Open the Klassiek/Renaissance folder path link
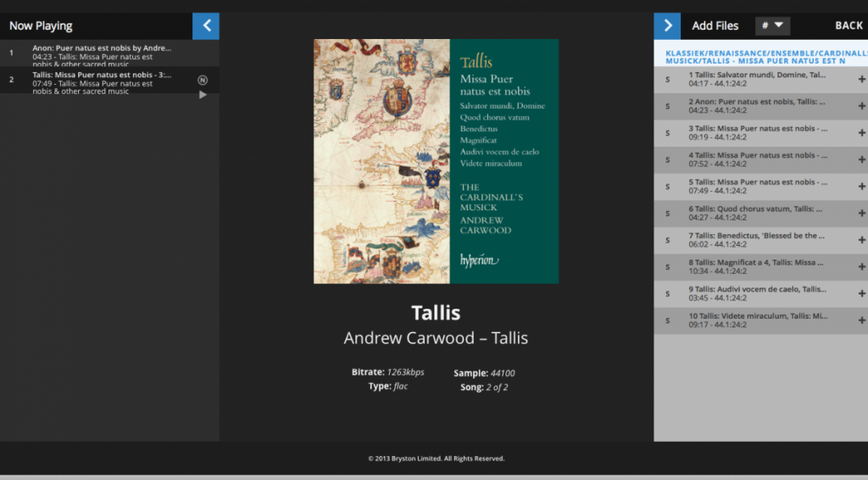868x480 pixels. (x=766, y=57)
